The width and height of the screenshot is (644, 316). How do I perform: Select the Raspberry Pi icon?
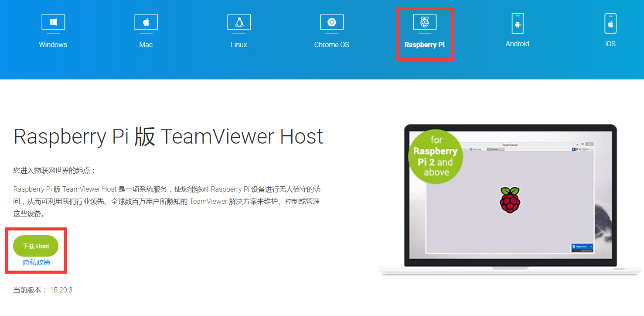pyautogui.click(x=425, y=24)
